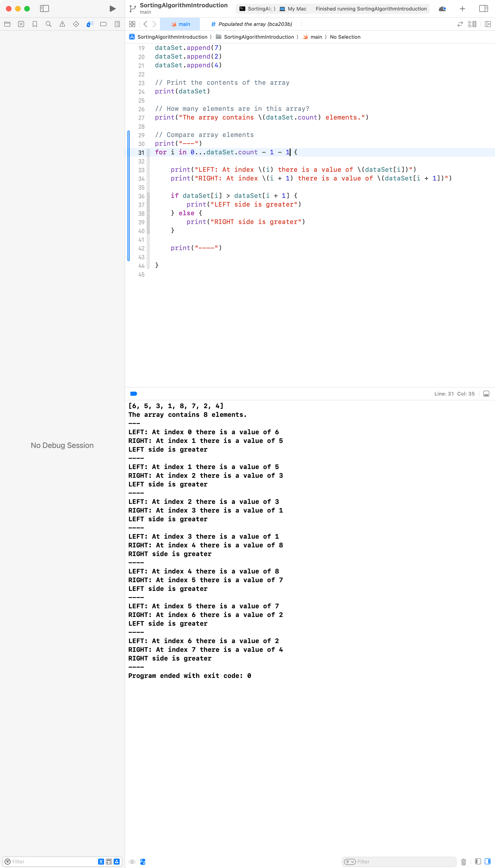Open the Find navigator
495x868 pixels.
tap(49, 24)
